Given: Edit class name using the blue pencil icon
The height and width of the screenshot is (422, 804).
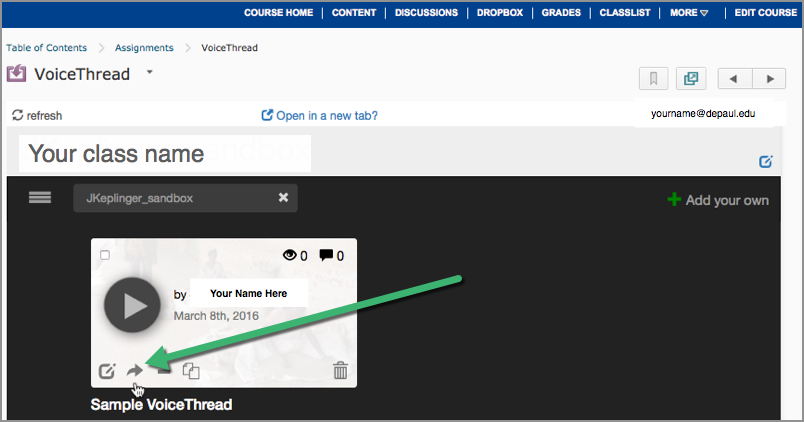Looking at the screenshot, I should [x=766, y=162].
